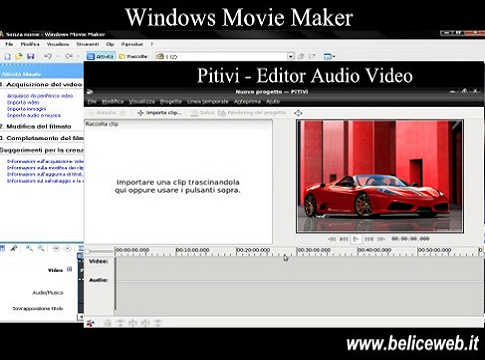Screen dimensions: 485x360
Task: Open the collections dropdown arrow in Movie Maker
Action: pyautogui.click(x=291, y=56)
